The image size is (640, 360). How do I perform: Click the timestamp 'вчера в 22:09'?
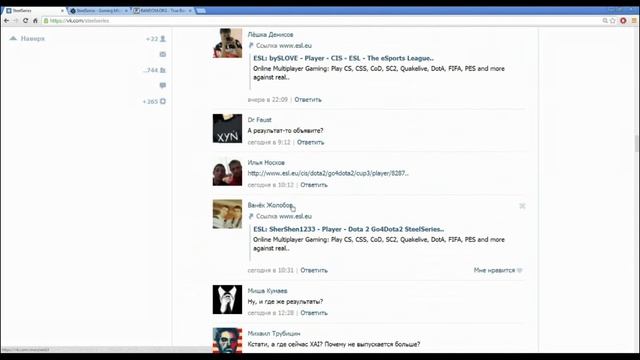(x=268, y=100)
